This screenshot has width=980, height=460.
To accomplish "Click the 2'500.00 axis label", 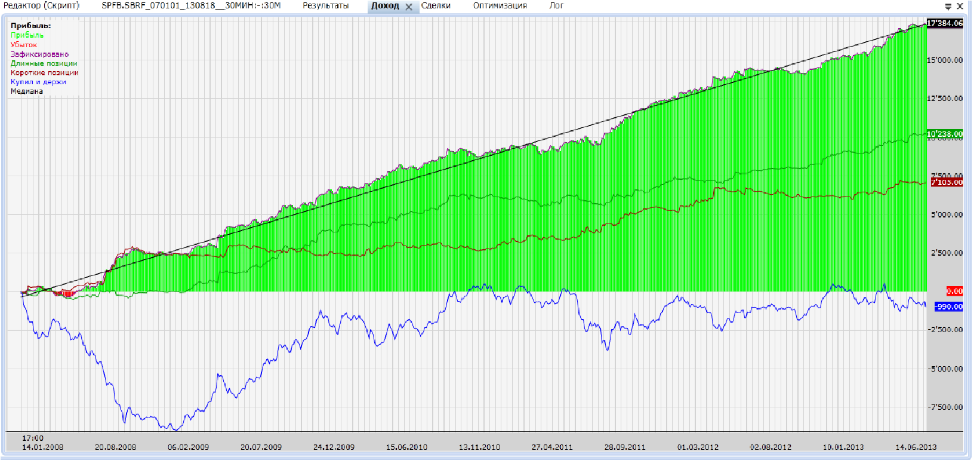I will (x=947, y=253).
